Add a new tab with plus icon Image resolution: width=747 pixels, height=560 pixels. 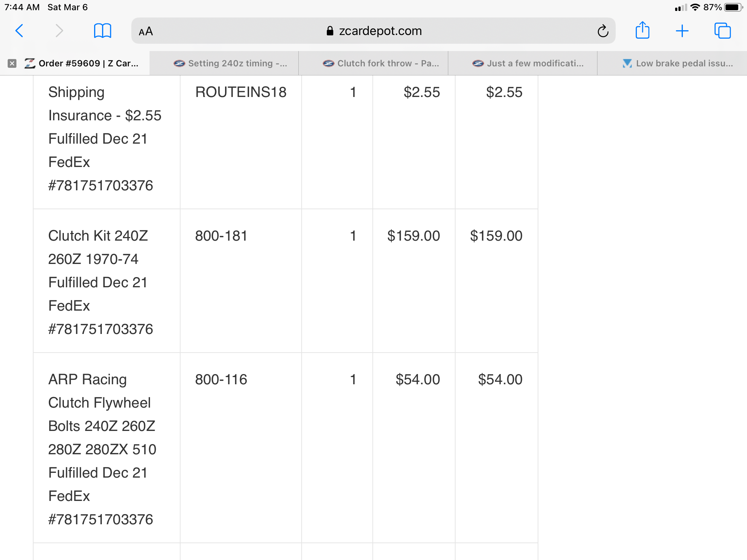coord(682,31)
